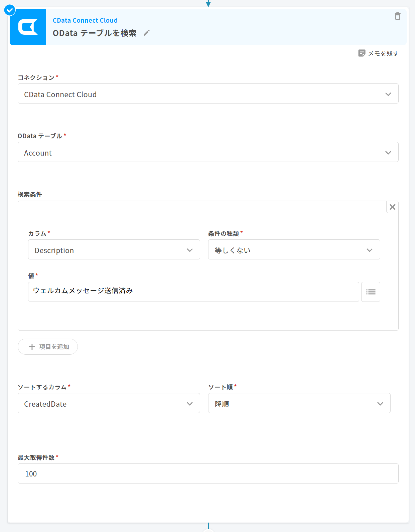Click the trash delete icon
415x532 pixels.
(x=397, y=16)
